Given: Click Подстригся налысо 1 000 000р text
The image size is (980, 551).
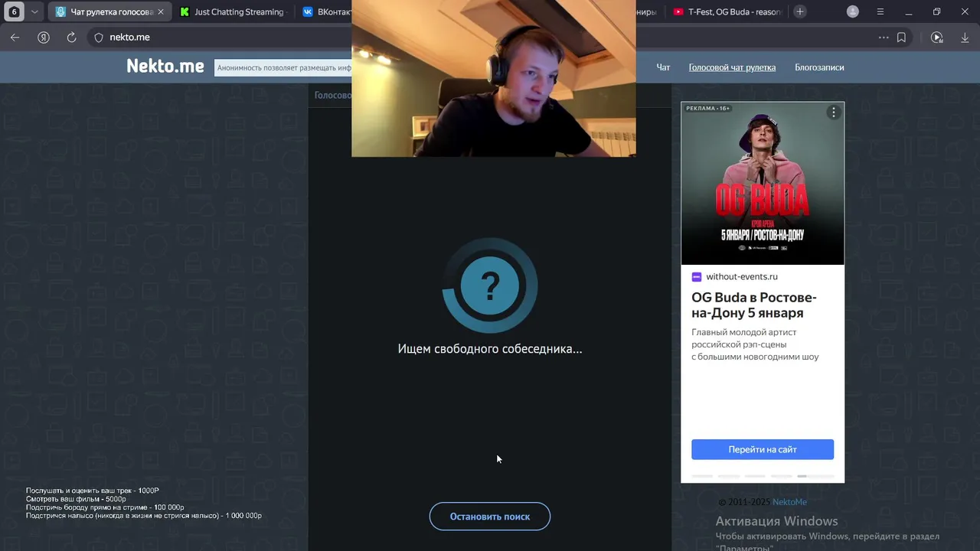Looking at the screenshot, I should 144,516.
